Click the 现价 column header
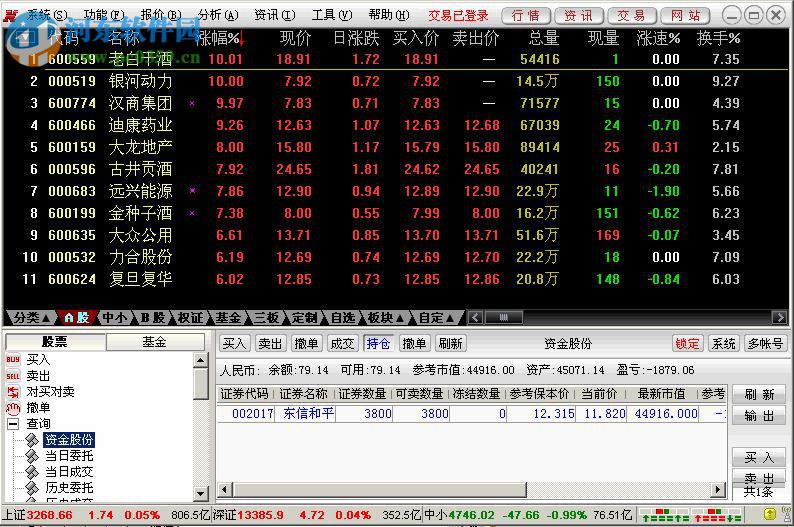The width and height of the screenshot is (794, 527). click(295, 38)
